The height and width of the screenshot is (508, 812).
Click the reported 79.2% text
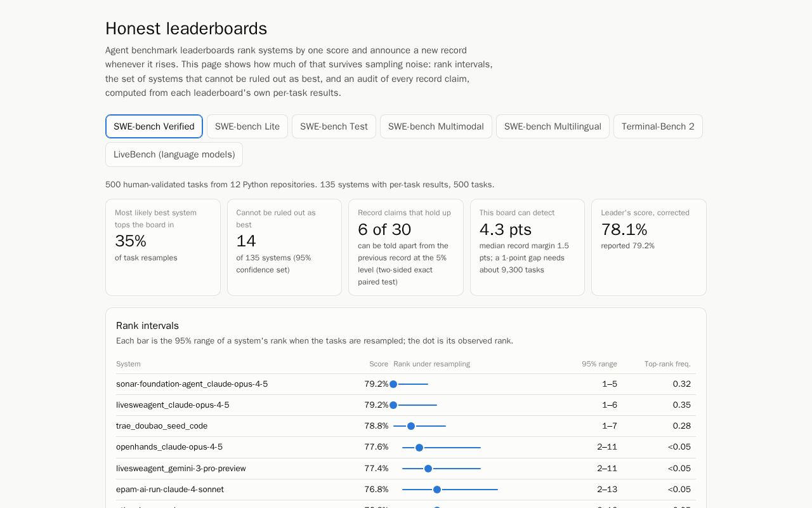627,246
